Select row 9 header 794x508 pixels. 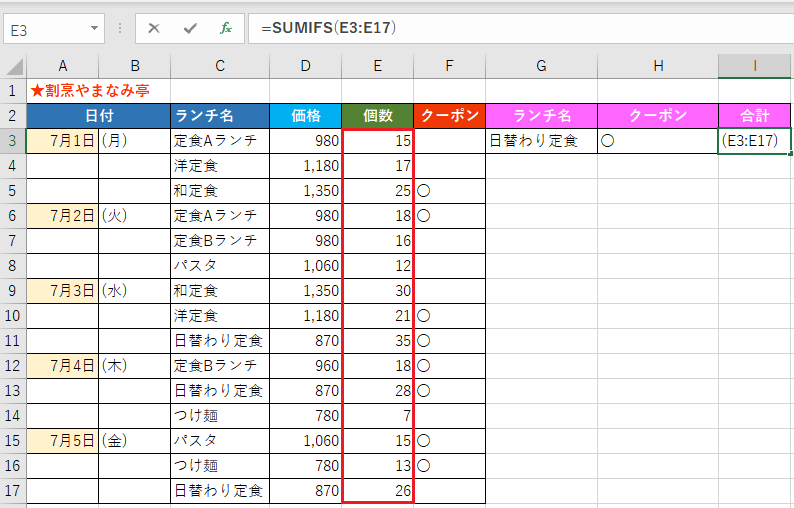(13, 291)
